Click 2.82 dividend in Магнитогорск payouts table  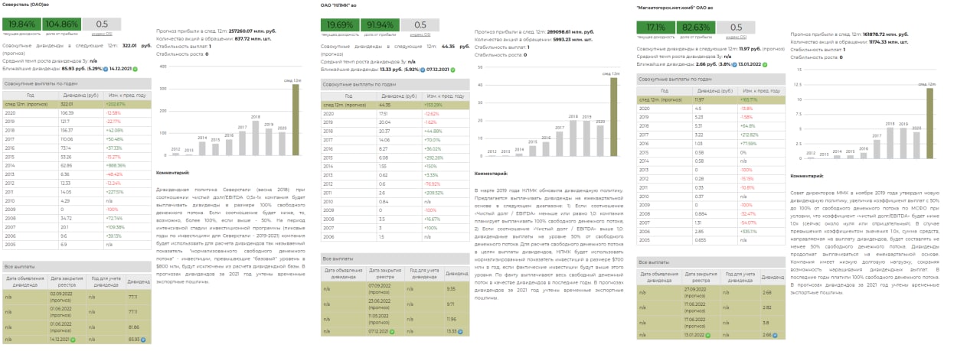click(x=767, y=306)
